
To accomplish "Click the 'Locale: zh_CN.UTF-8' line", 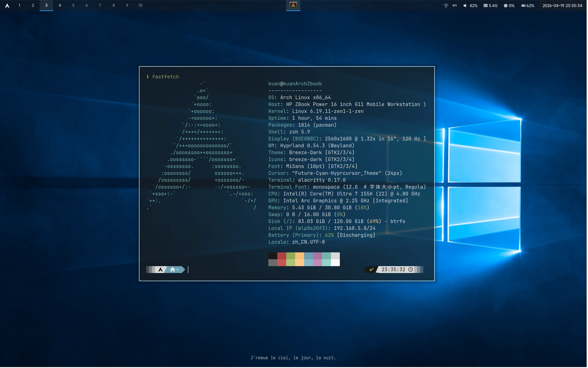I will (x=297, y=243).
